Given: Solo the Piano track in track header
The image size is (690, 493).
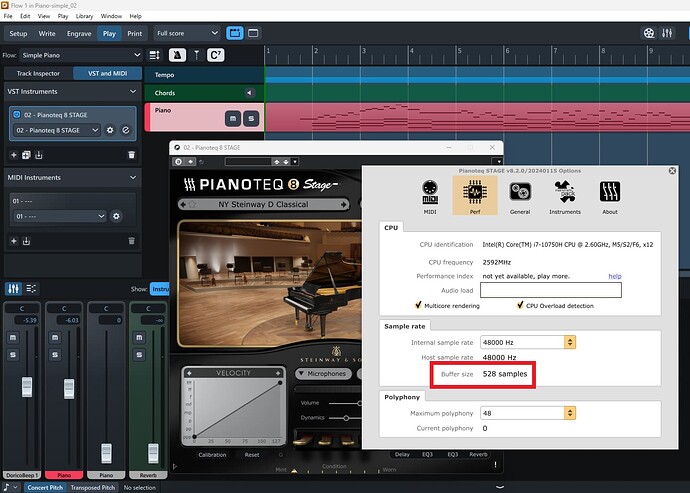Looking at the screenshot, I should 251,118.
